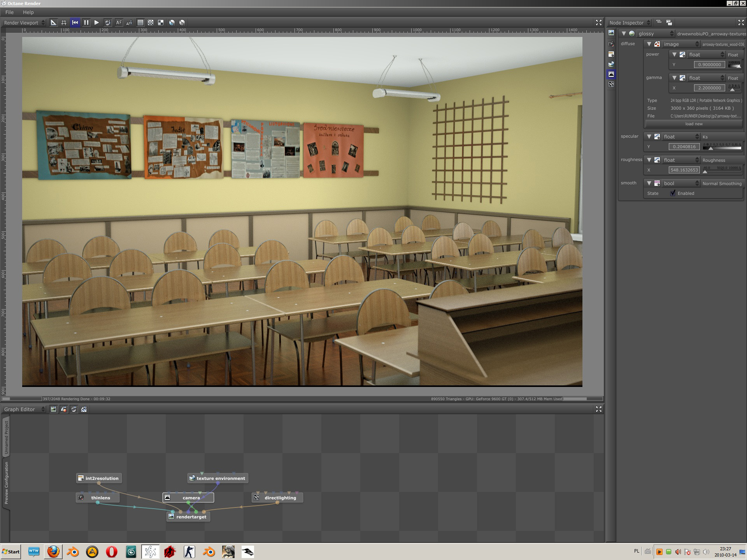
Task: Open the Render Viewport panel selector
Action: point(24,23)
